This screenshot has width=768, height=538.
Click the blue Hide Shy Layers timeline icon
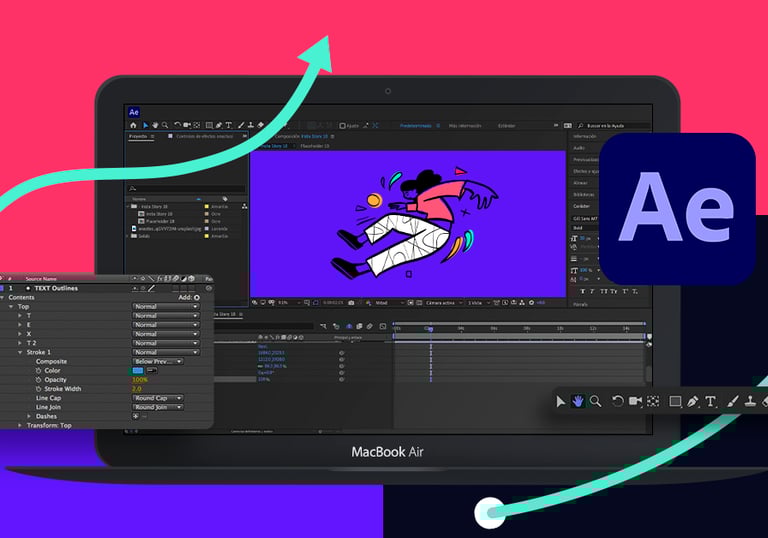349,326
